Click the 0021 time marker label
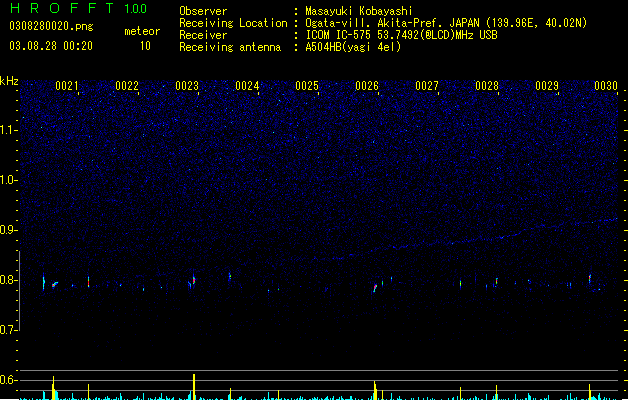This screenshot has height=400, width=629. point(67,86)
